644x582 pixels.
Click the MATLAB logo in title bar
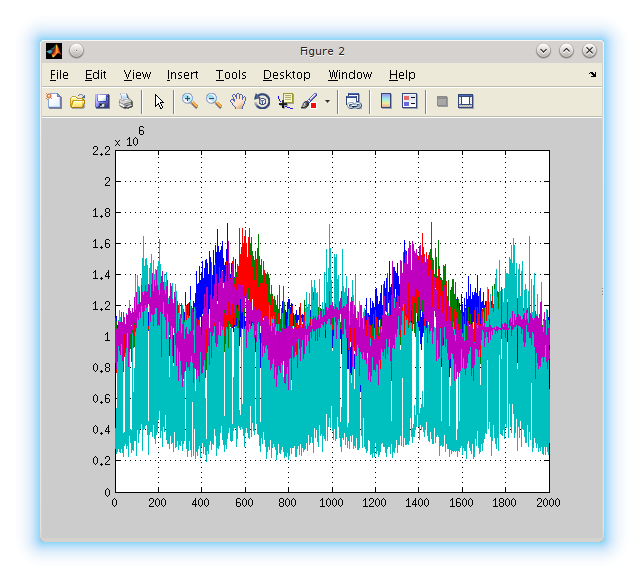[54, 51]
